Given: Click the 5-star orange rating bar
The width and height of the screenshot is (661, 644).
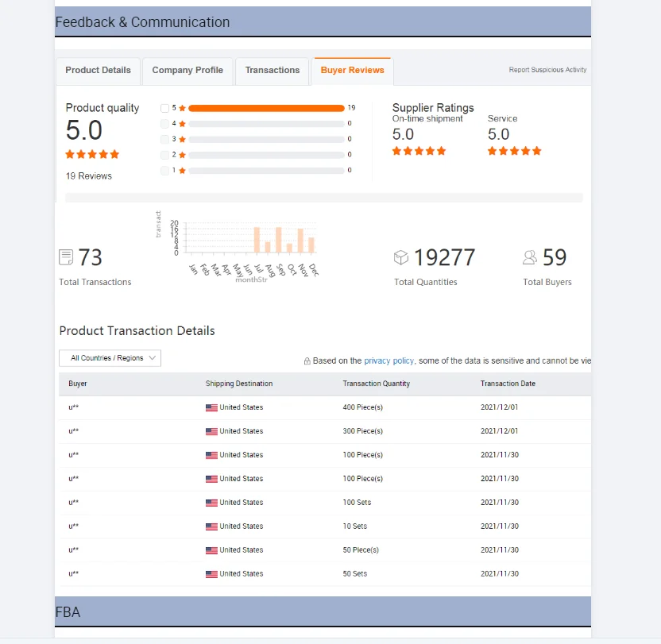Looking at the screenshot, I should (x=266, y=108).
